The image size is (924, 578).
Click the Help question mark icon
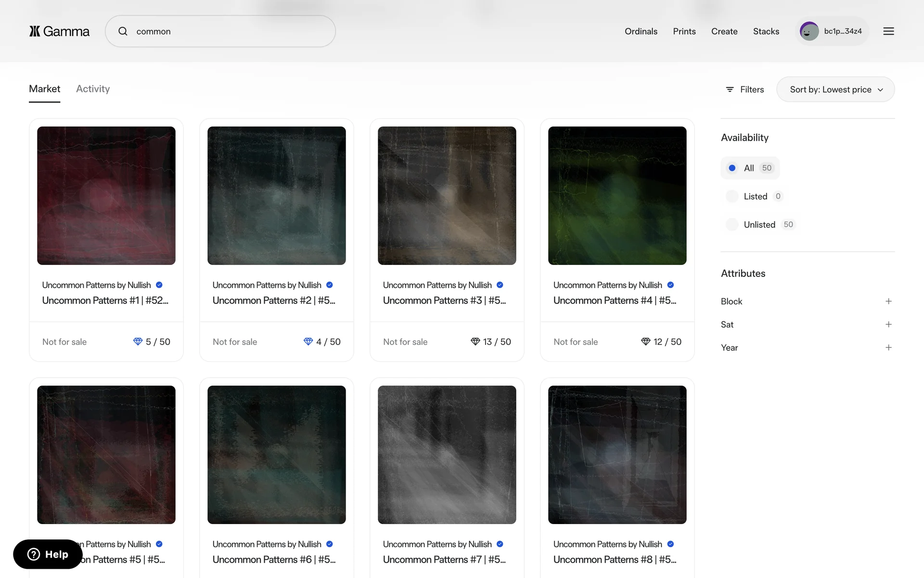pyautogui.click(x=34, y=554)
